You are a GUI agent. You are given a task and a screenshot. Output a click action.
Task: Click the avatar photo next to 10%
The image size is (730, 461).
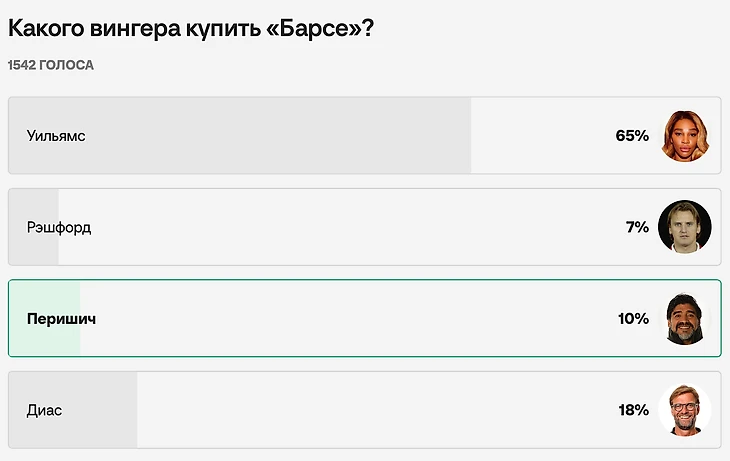tap(685, 319)
